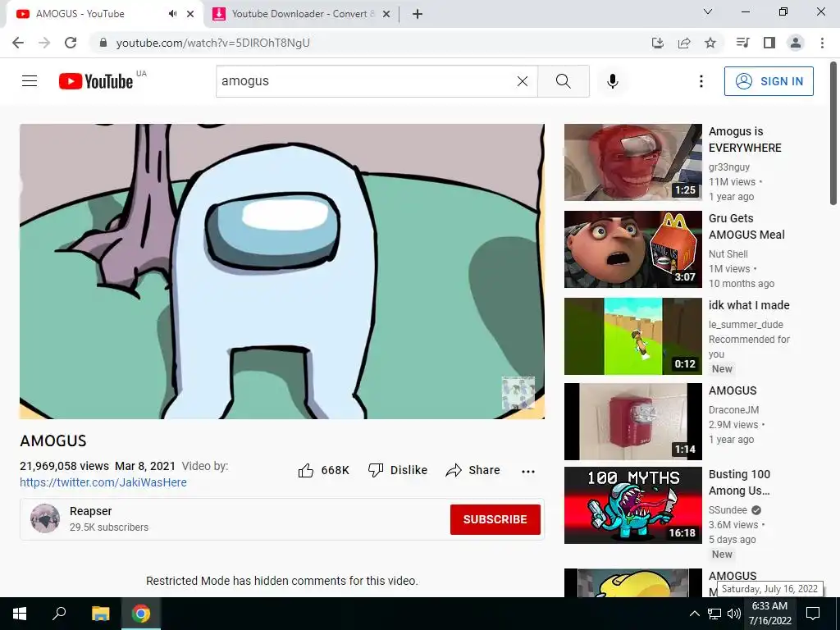Viewport: 840px width, 630px height.
Task: Open the Reapser channel name link
Action: (x=90, y=511)
